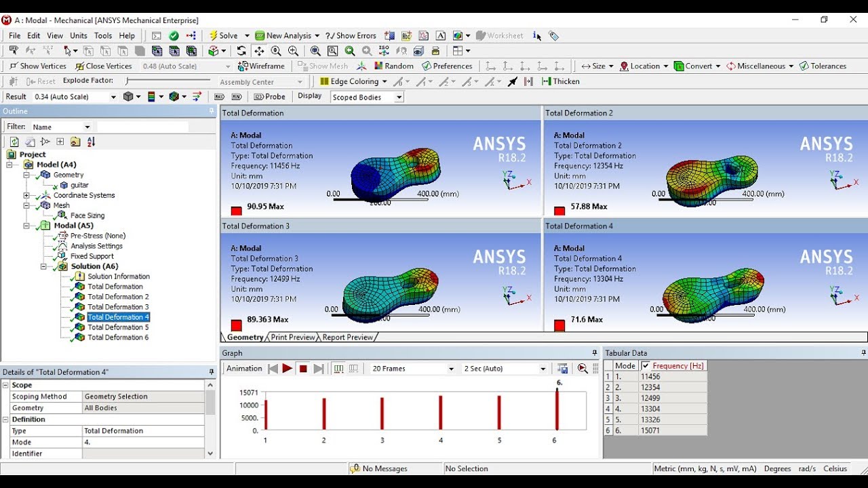
Task: Open the Convert dropdown
Action: click(x=697, y=66)
